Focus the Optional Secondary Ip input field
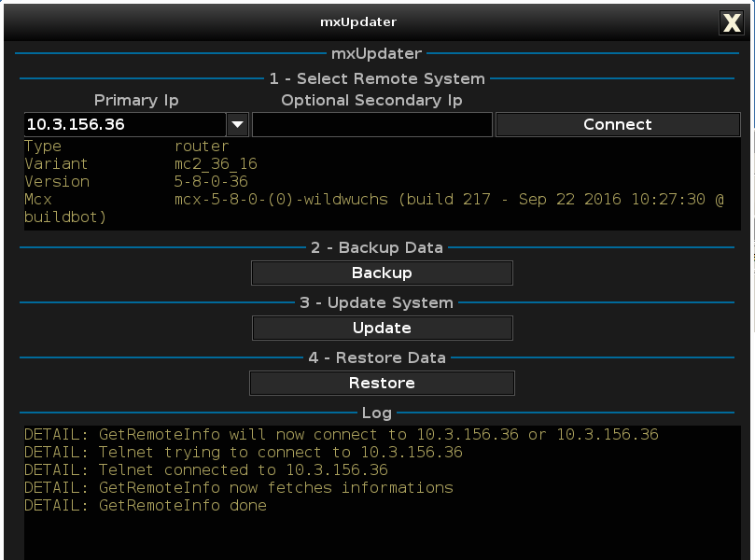 371,124
